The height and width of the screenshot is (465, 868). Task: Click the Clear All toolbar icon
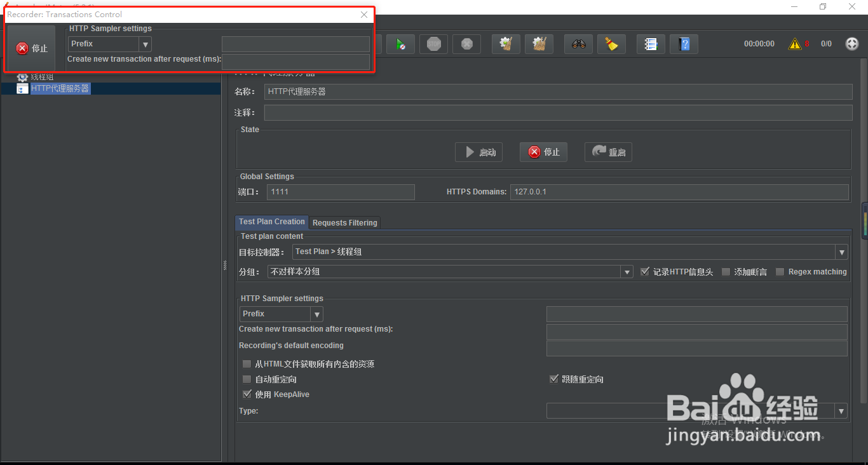[539, 44]
